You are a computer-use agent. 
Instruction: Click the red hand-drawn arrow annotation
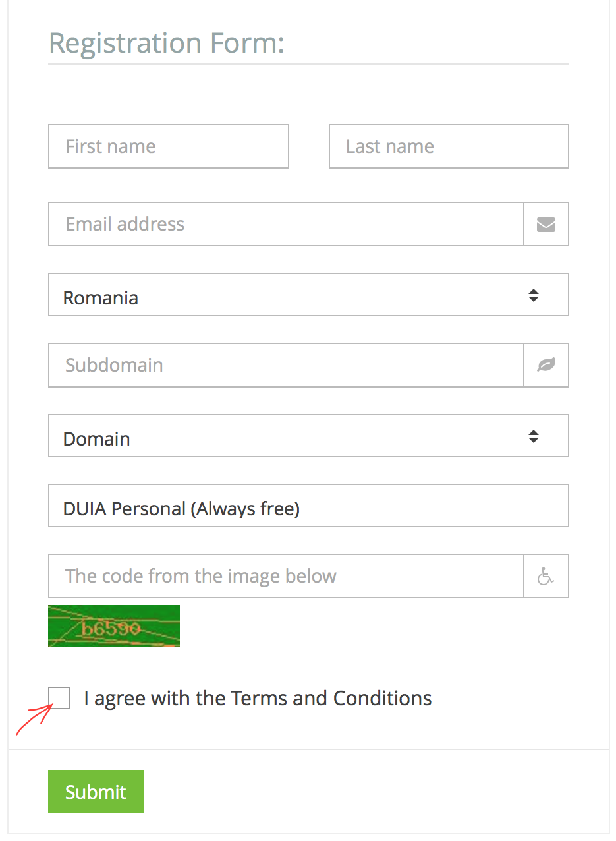pos(34,718)
